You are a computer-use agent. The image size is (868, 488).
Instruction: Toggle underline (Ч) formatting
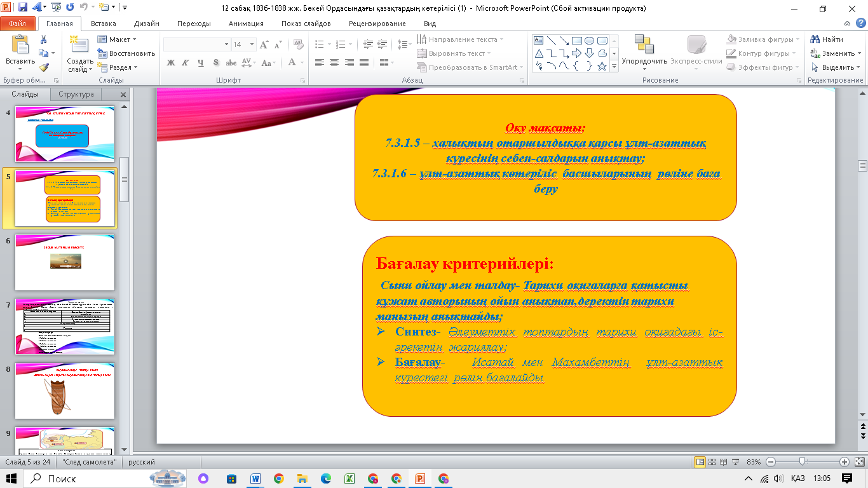[200, 63]
